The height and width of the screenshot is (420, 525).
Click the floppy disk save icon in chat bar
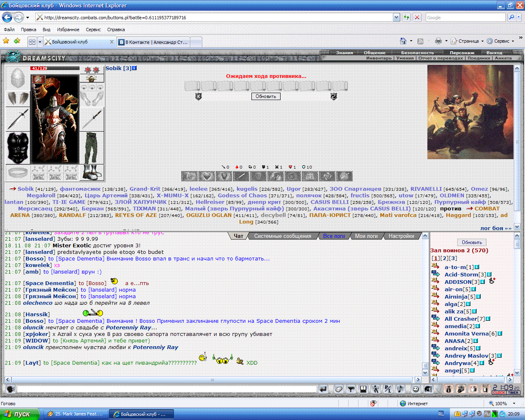click(x=363, y=389)
